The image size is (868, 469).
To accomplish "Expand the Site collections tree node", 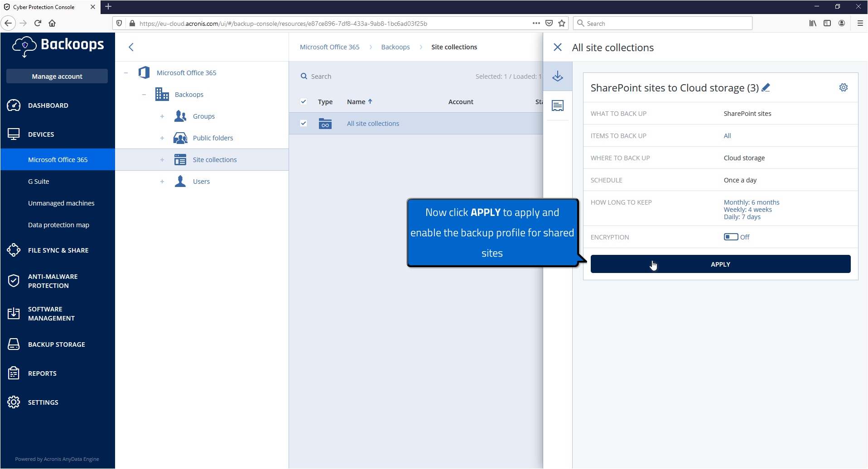I will coord(162,159).
